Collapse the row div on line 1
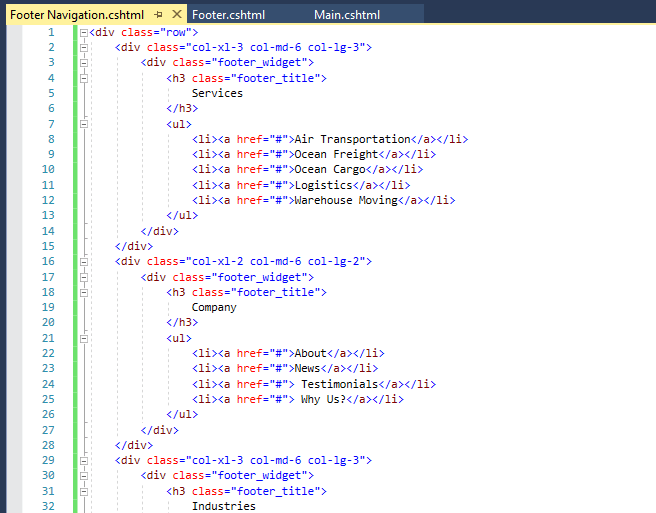The width and height of the screenshot is (656, 513). tap(82, 32)
